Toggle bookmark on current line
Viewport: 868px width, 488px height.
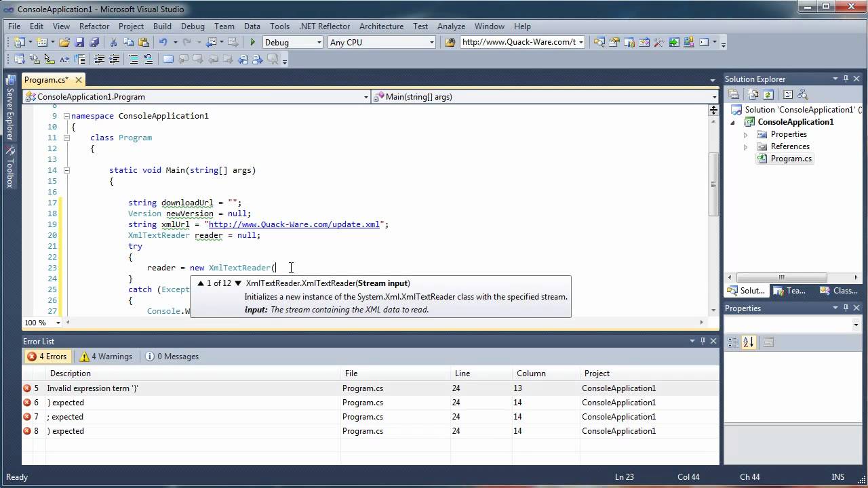click(x=168, y=59)
